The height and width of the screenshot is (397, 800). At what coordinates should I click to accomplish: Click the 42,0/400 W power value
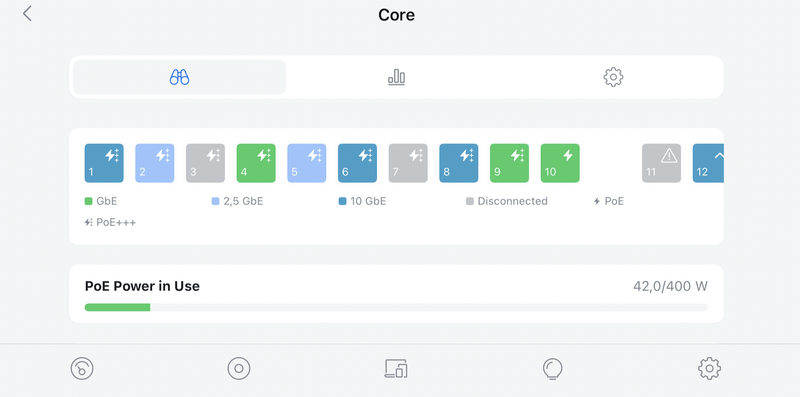[670, 286]
